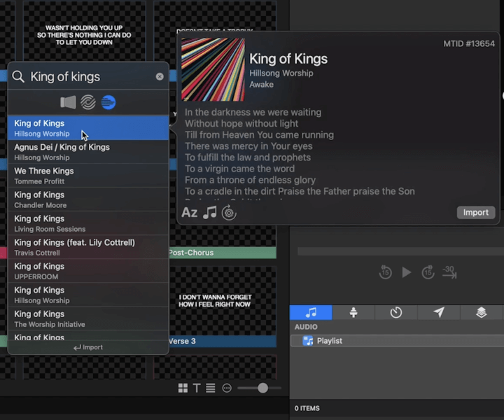Switch to the Messages paper plane tab

439,312
